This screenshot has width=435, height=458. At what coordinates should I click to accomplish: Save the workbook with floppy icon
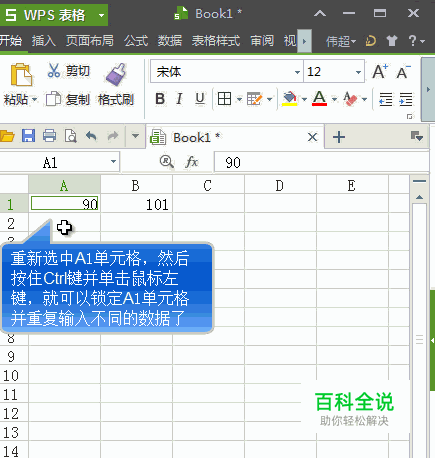tap(28, 136)
